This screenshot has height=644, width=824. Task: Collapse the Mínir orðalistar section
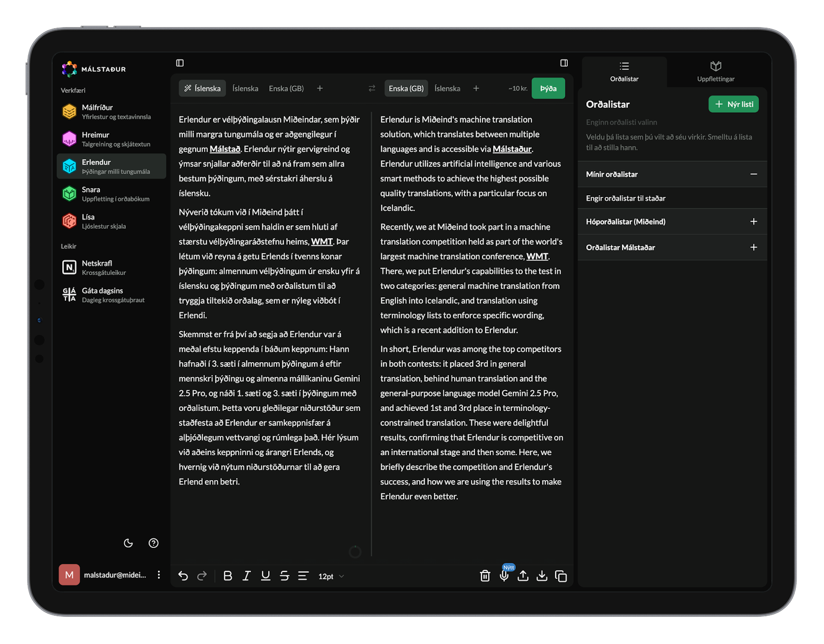[673, 174]
